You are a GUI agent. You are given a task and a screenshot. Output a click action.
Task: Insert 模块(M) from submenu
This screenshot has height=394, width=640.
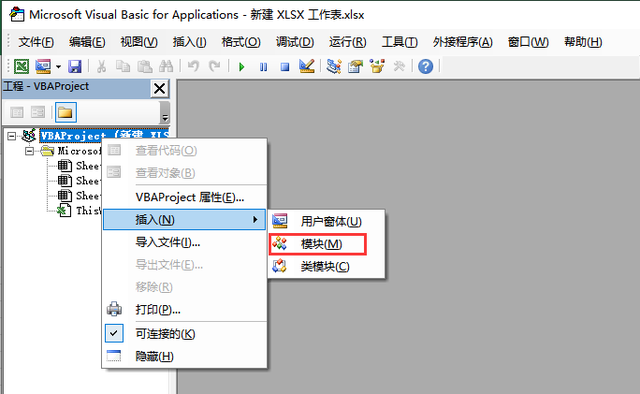(327, 244)
